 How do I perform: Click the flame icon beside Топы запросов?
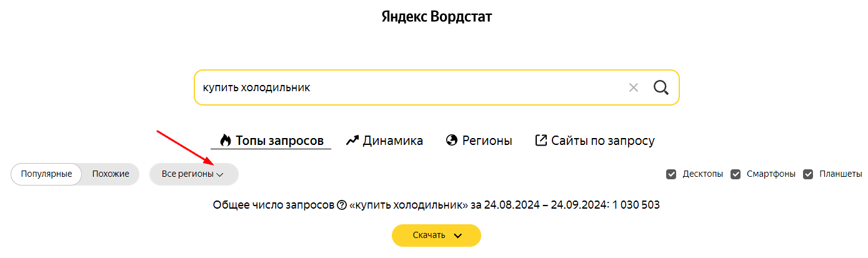pyautogui.click(x=225, y=141)
